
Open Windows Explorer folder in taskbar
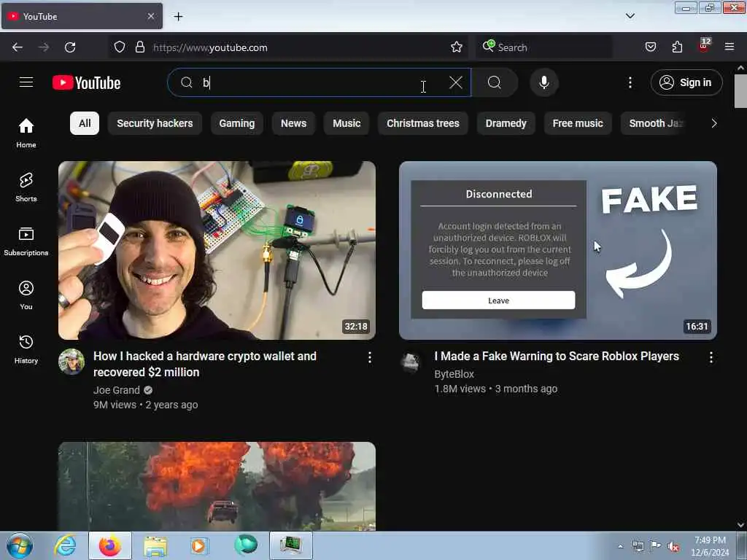pyautogui.click(x=155, y=545)
